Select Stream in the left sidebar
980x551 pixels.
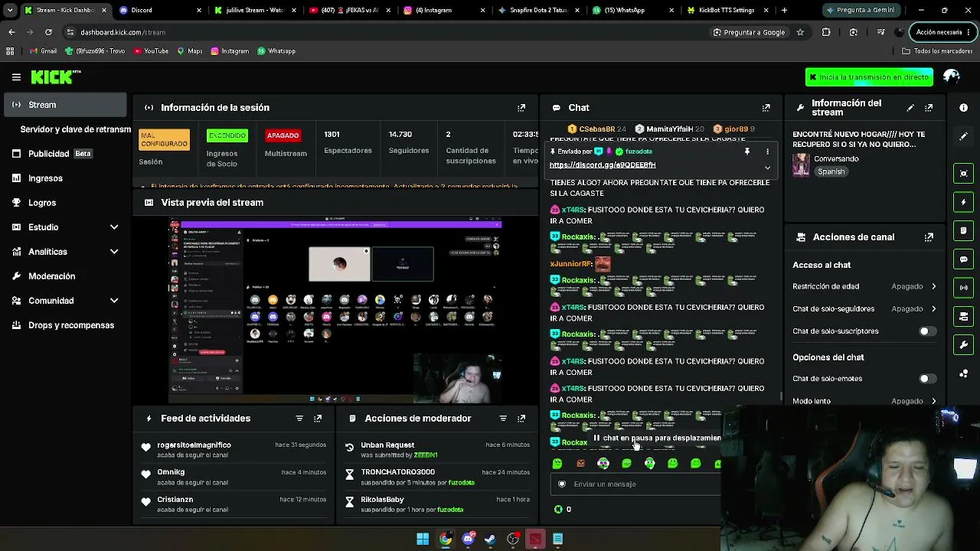[x=66, y=105]
